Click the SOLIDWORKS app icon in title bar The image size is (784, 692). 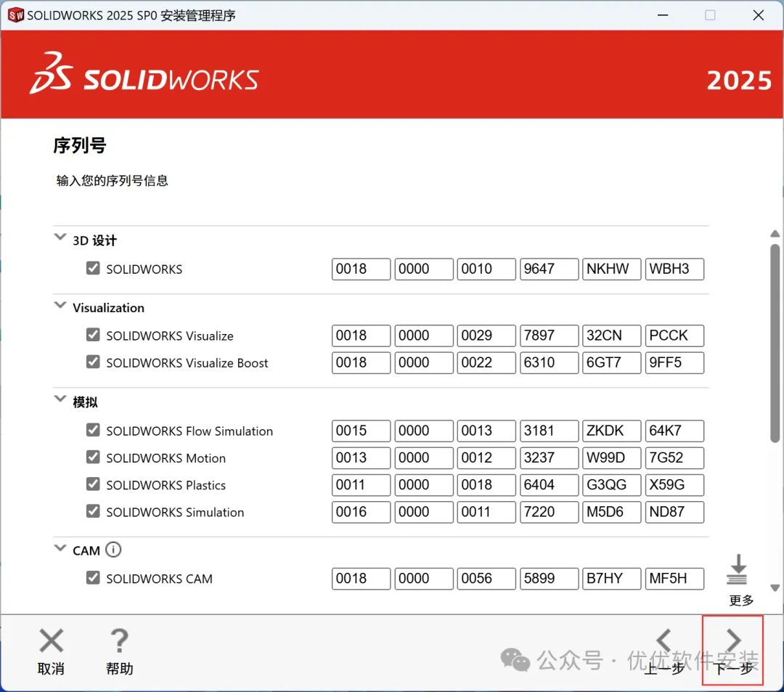(15, 15)
